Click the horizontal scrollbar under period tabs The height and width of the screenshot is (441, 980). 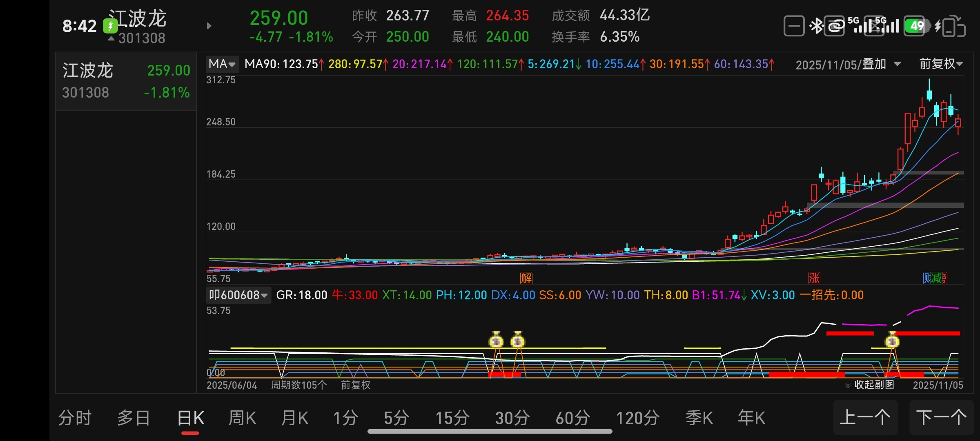point(490,432)
